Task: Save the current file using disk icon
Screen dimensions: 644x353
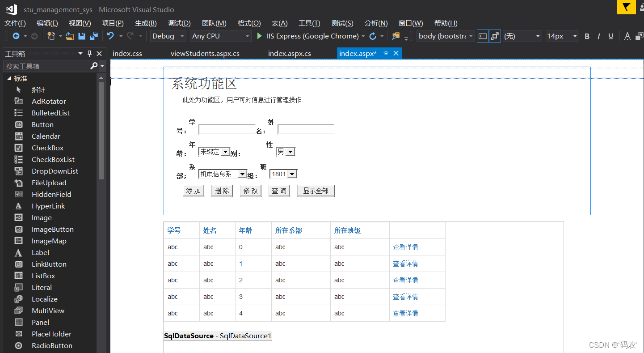Action: pyautogui.click(x=82, y=36)
